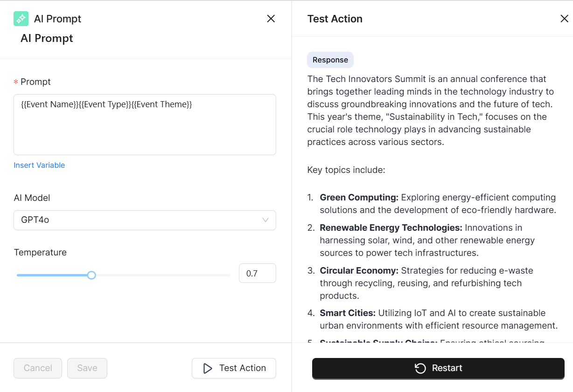Screen dimensions: 573x392
Task: Open the GPT4o model combo box
Action: point(140,220)
